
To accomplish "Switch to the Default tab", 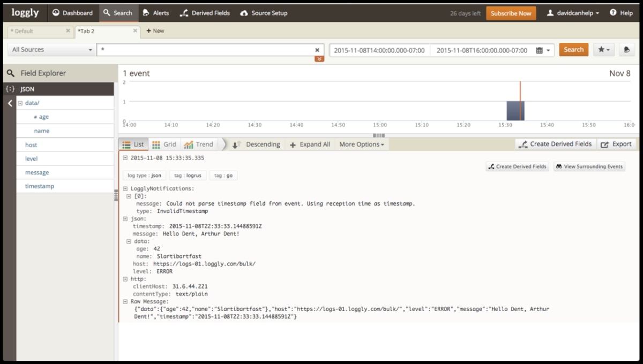I will coord(38,31).
